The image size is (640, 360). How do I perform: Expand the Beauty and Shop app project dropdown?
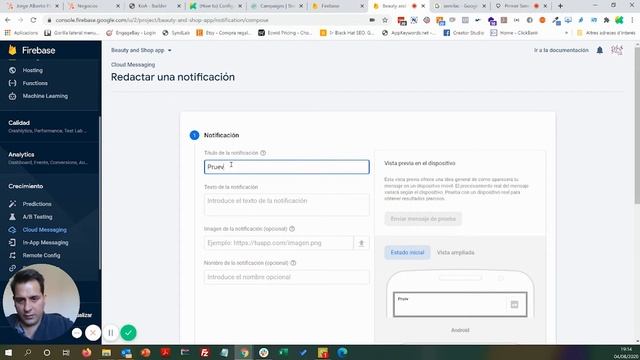141,50
